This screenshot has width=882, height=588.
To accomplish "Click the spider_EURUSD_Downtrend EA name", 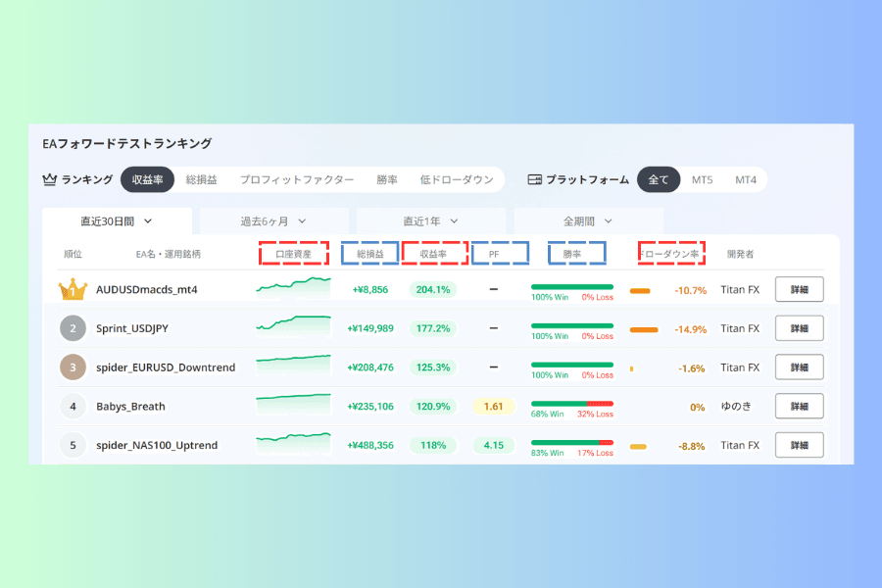I will click(166, 367).
